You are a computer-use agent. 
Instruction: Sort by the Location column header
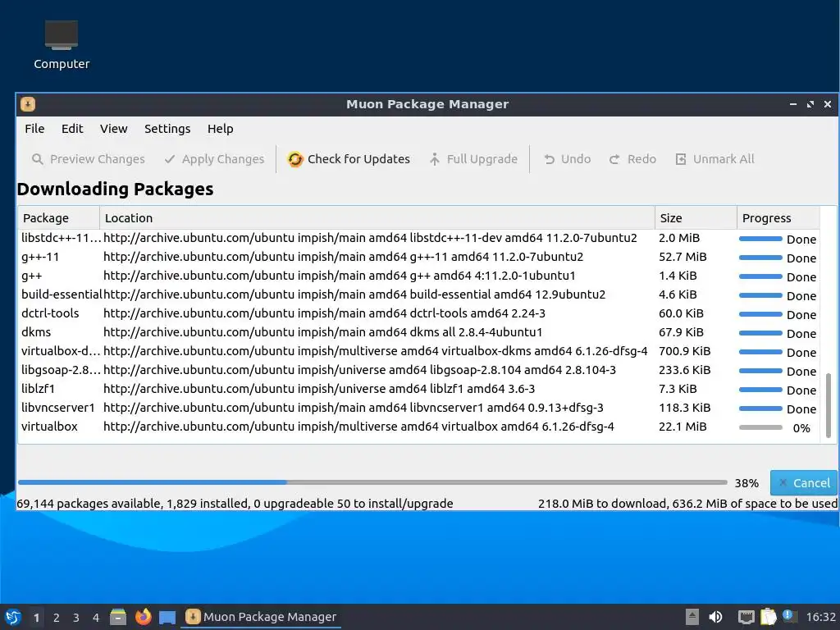coord(377,218)
